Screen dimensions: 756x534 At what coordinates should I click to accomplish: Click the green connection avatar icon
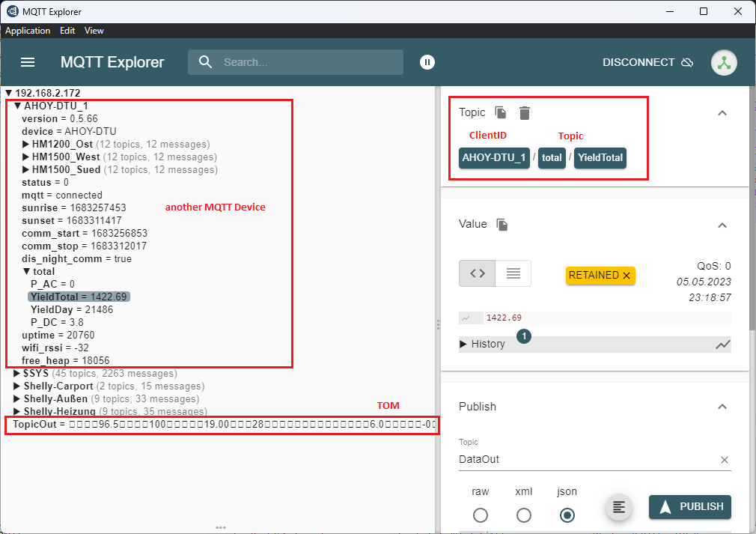724,62
